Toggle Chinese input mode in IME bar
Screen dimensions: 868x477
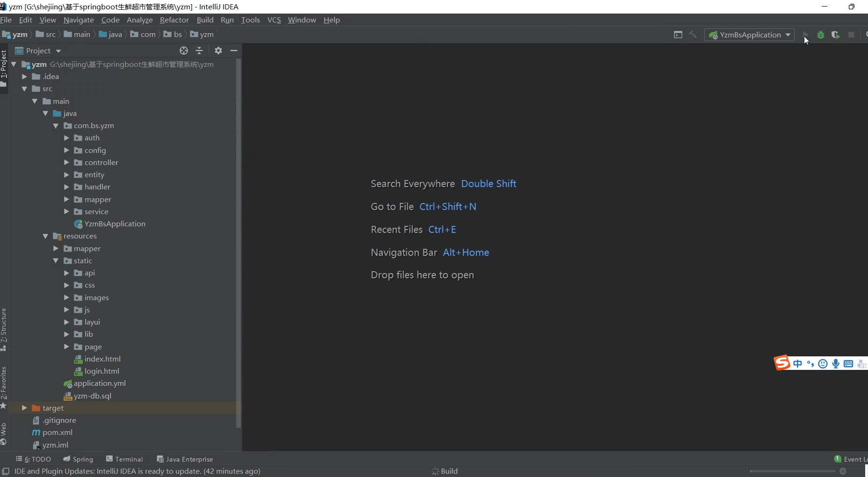pyautogui.click(x=798, y=363)
